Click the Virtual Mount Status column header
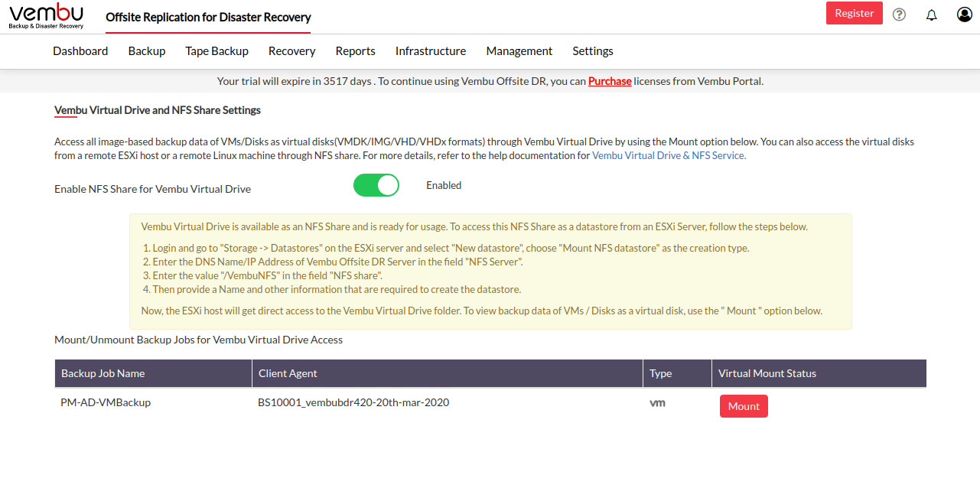980x488 pixels. click(819, 373)
